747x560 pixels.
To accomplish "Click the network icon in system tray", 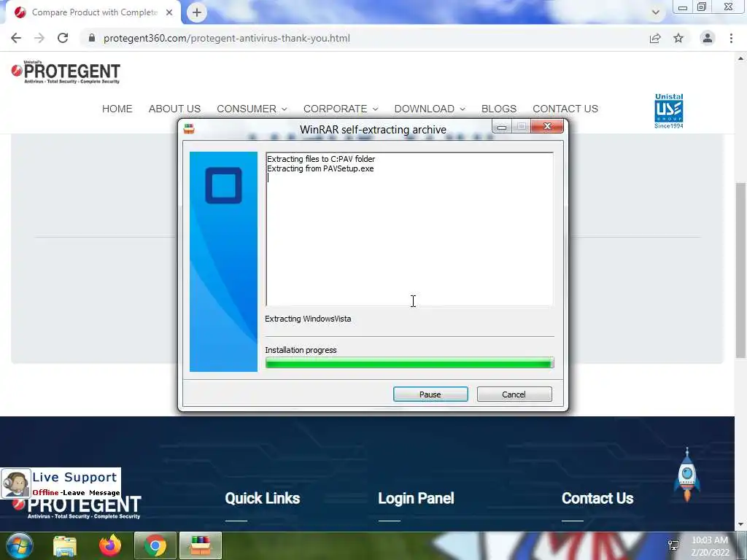I will click(673, 545).
